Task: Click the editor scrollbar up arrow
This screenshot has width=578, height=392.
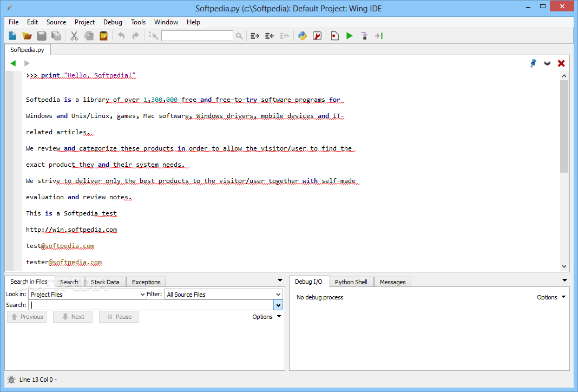Action: 564,76
